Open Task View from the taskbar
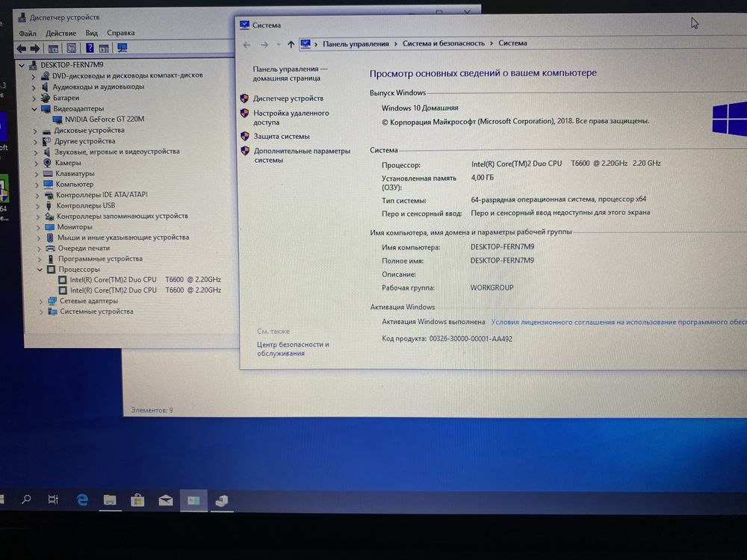Viewport: 747px width, 560px height. click(53, 500)
